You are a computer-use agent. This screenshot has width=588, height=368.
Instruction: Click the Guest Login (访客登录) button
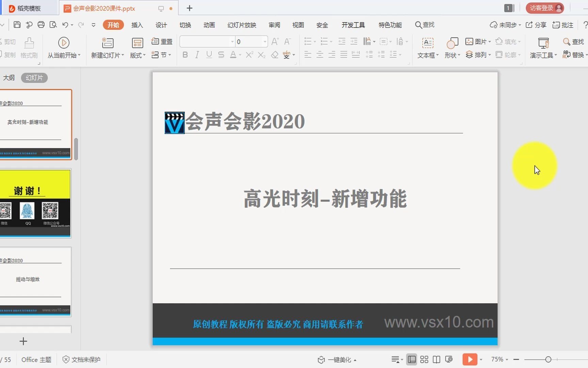coord(545,8)
